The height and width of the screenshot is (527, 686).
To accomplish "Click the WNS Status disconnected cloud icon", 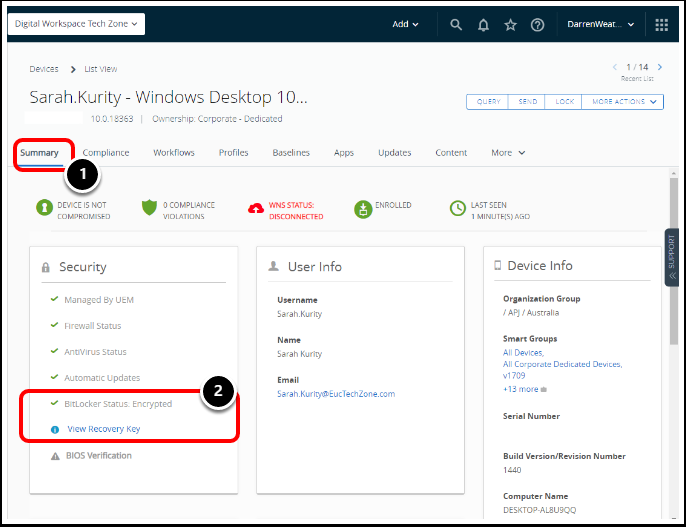I will [x=257, y=208].
